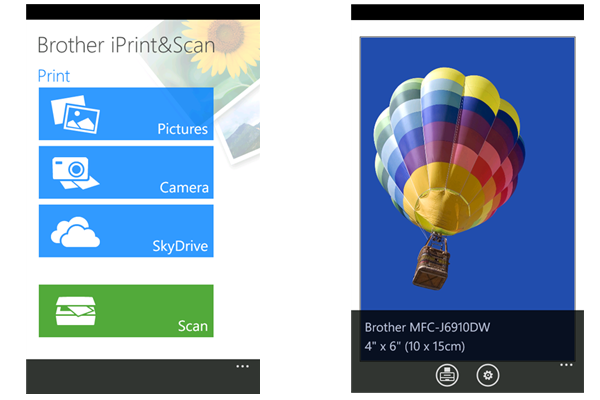Open the Pictures print option label
This screenshot has width=600, height=400.
coord(183,129)
